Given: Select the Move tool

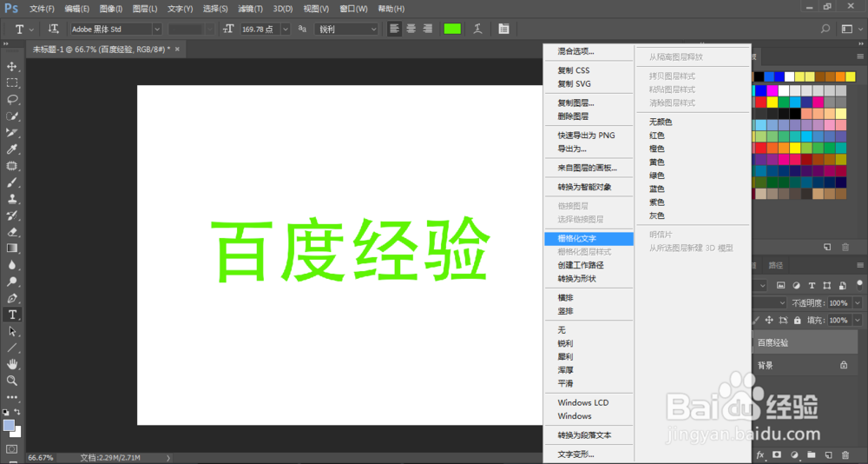Looking at the screenshot, I should tap(11, 67).
